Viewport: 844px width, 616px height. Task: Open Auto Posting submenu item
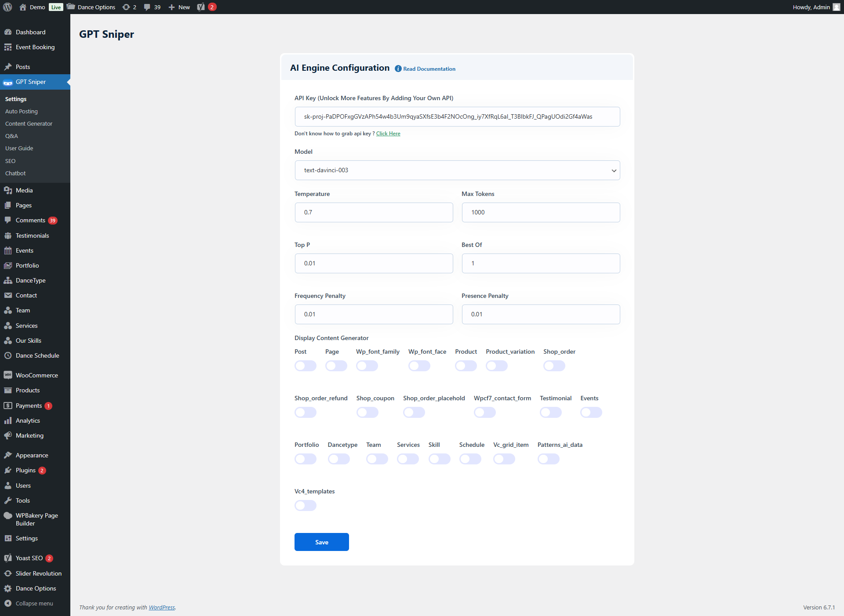point(22,111)
